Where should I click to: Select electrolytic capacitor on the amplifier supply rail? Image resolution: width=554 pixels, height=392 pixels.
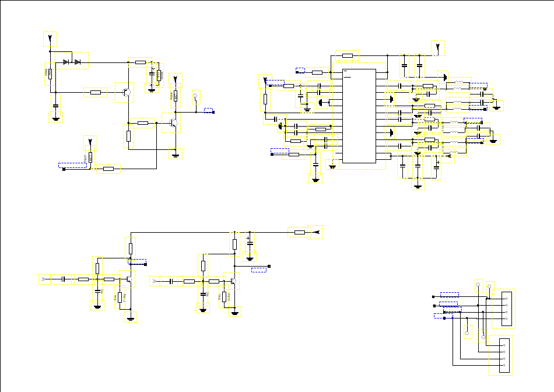250,242
